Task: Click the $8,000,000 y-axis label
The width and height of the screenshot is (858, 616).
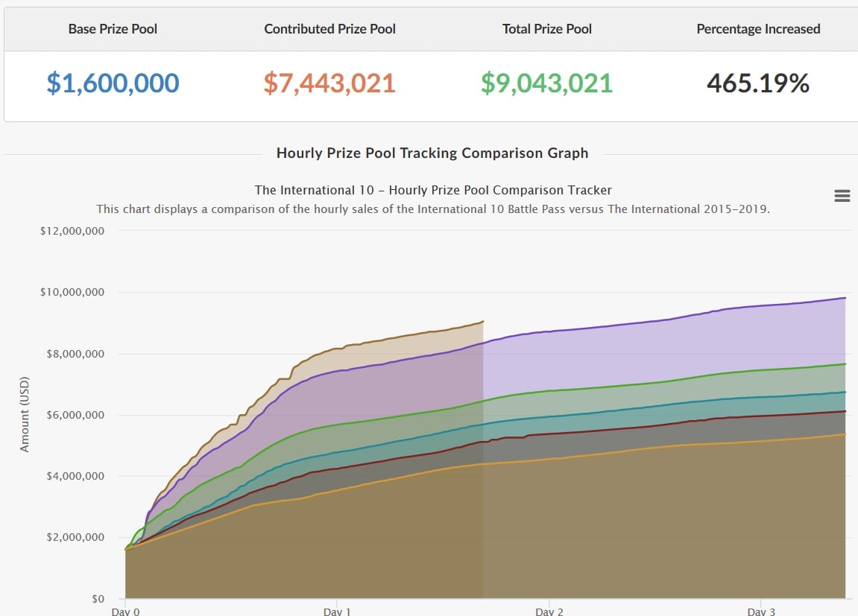Action: [75, 354]
